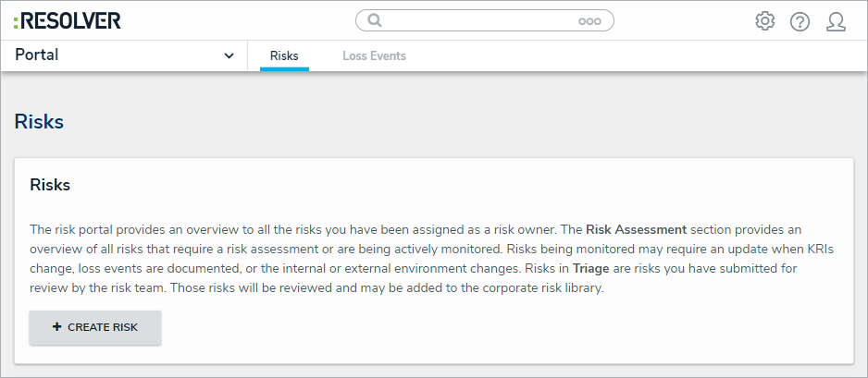Open the settings gear icon

[764, 20]
